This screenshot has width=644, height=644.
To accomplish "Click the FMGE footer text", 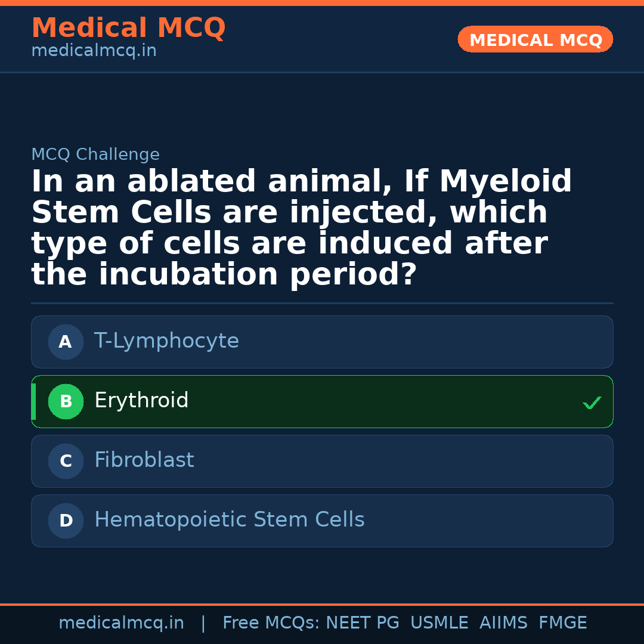I will pyautogui.click(x=562, y=623).
